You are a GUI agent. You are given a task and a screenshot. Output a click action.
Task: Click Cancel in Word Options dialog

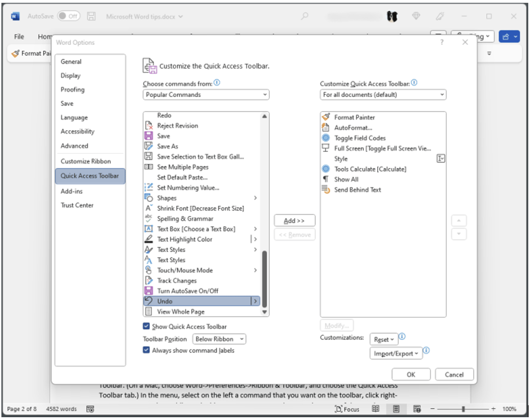(x=454, y=374)
